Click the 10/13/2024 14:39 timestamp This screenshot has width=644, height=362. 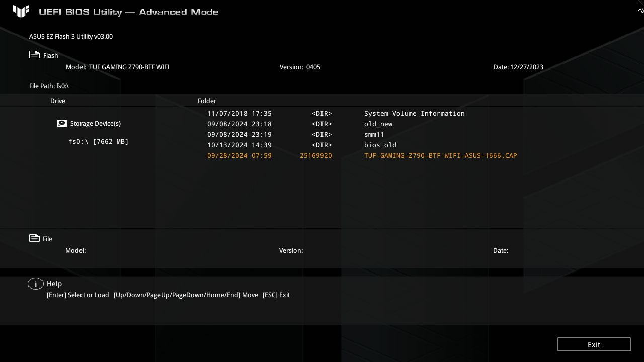239,145
